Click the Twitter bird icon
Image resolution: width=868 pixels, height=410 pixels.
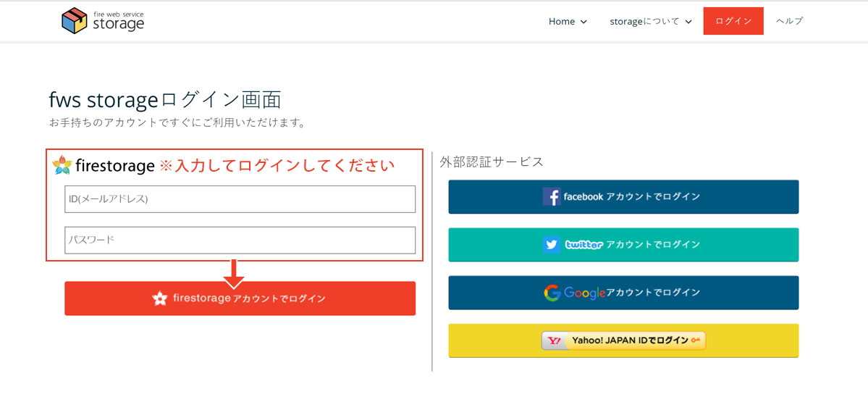coord(552,244)
